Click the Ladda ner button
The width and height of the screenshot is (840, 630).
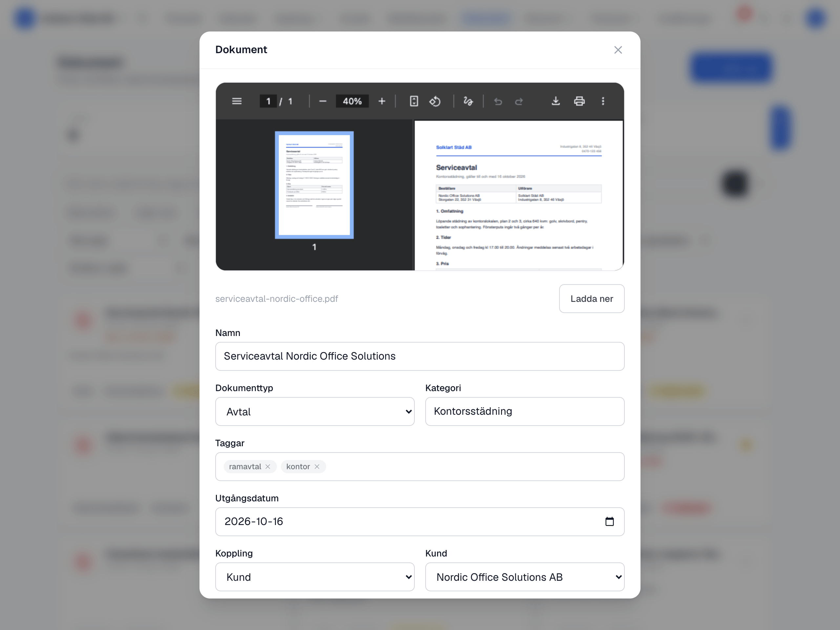point(591,299)
